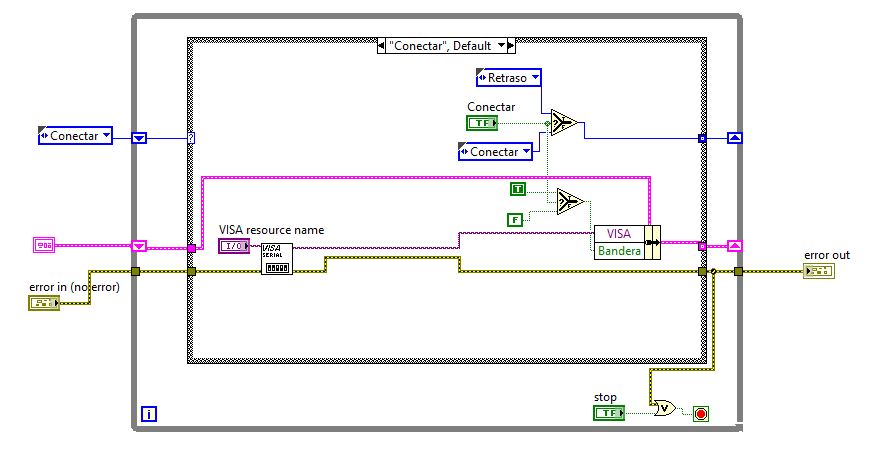Click the error tunnel on while loop right border
The width and height of the screenshot is (871, 463).
738,271
